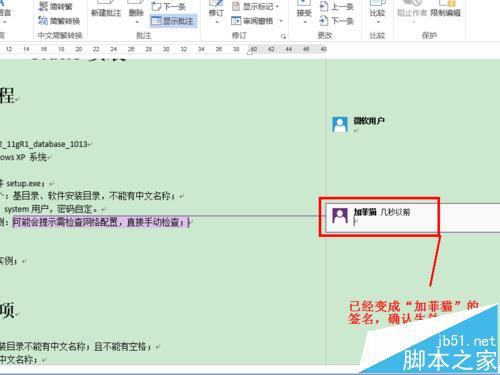The width and height of the screenshot is (500, 375).
Task: Click the 限制编辑 restrict editing button
Action: 445,9
